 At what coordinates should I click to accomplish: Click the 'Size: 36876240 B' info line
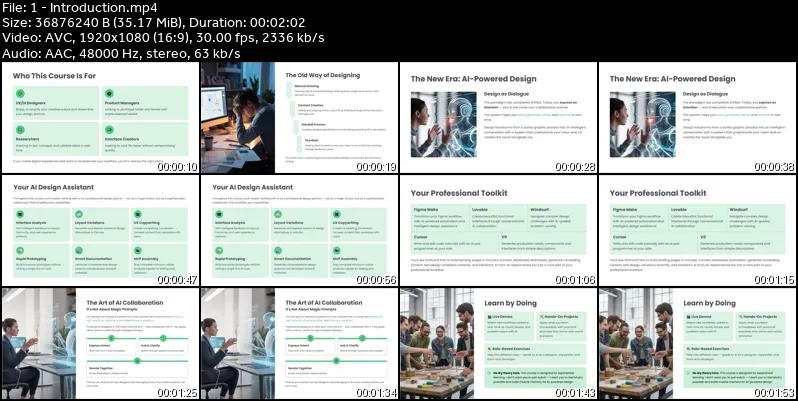(154, 23)
